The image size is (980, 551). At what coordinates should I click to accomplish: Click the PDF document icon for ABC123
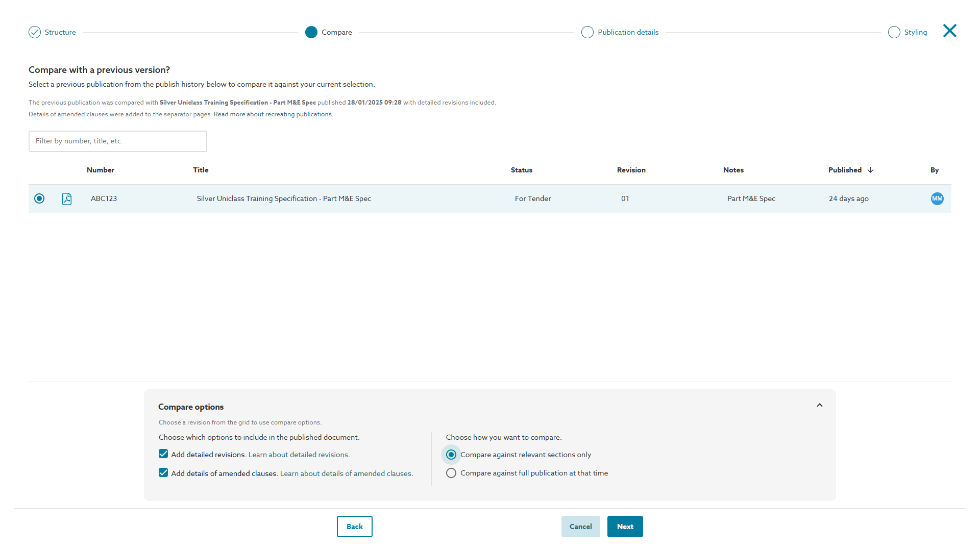pos(67,198)
